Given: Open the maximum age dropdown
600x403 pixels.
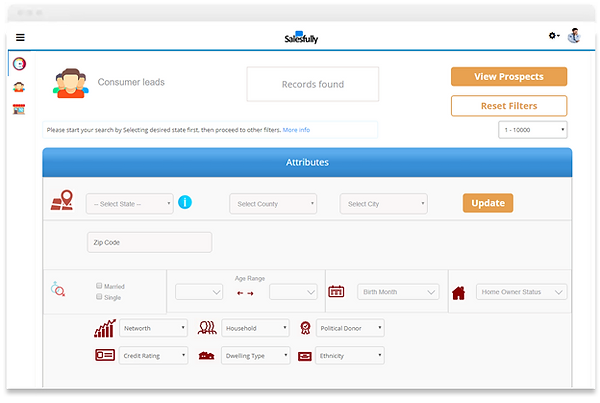Looking at the screenshot, I should (293, 292).
